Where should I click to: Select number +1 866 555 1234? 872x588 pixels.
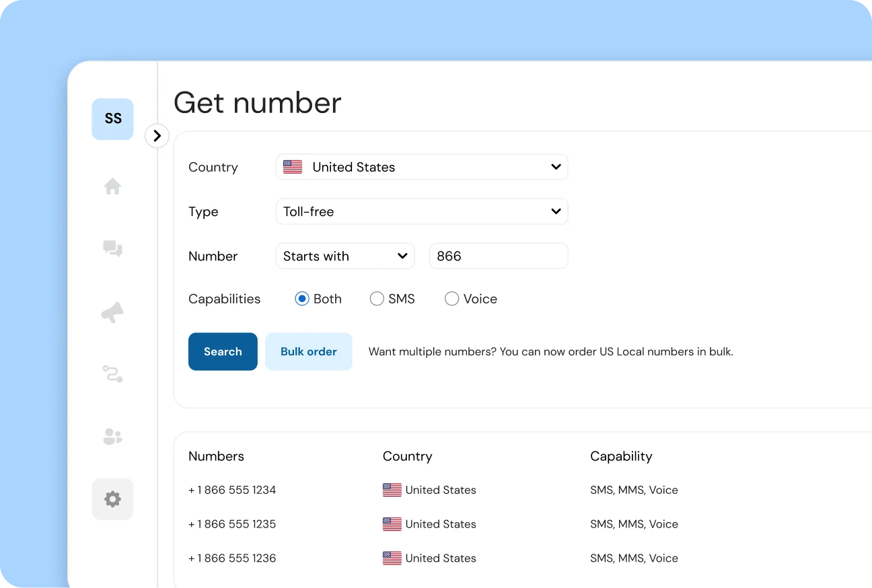(232, 490)
